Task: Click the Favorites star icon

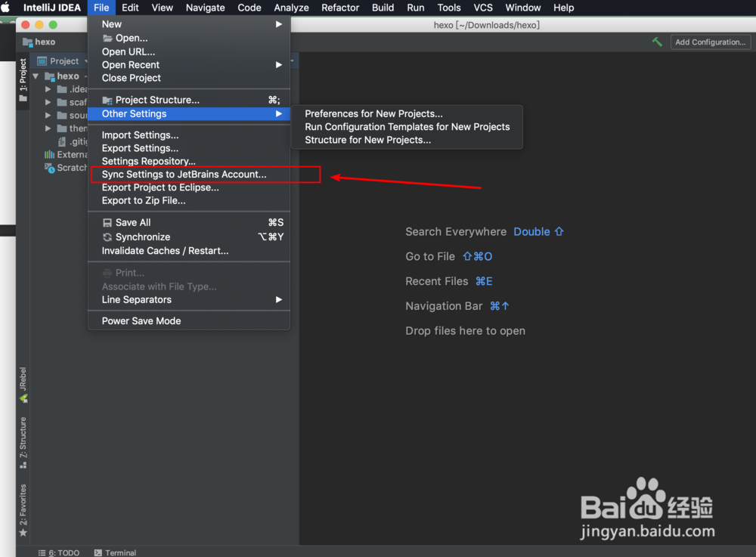Action: [23, 532]
